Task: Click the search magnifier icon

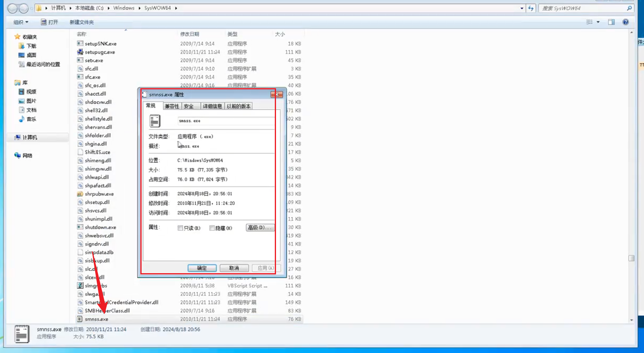Action: (629, 8)
